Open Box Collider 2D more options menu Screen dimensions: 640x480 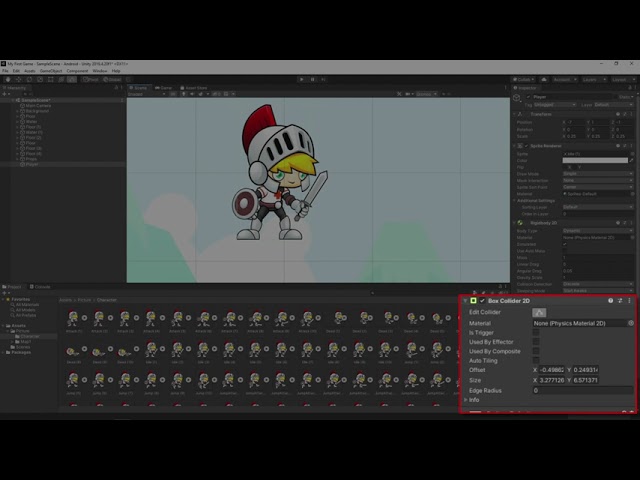(629, 300)
